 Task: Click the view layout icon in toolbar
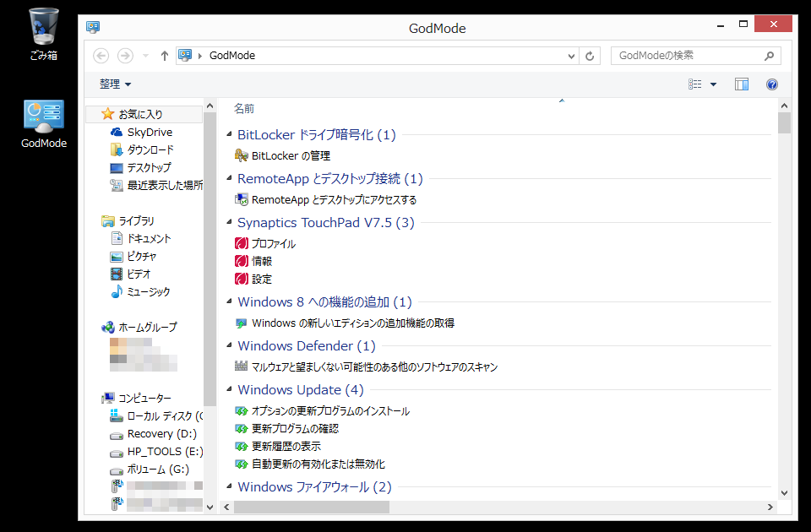pos(694,84)
